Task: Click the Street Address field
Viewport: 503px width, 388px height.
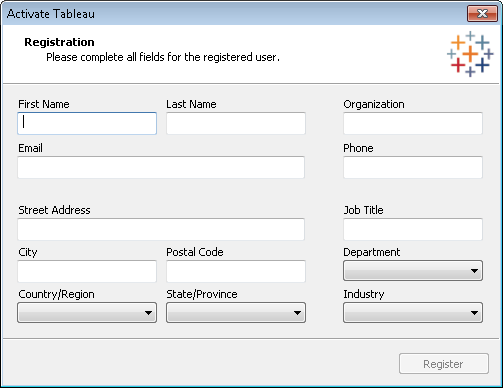Action: coord(161,229)
